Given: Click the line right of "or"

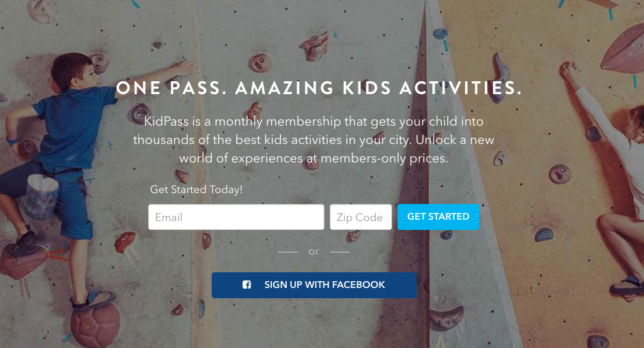Looking at the screenshot, I should click(339, 252).
